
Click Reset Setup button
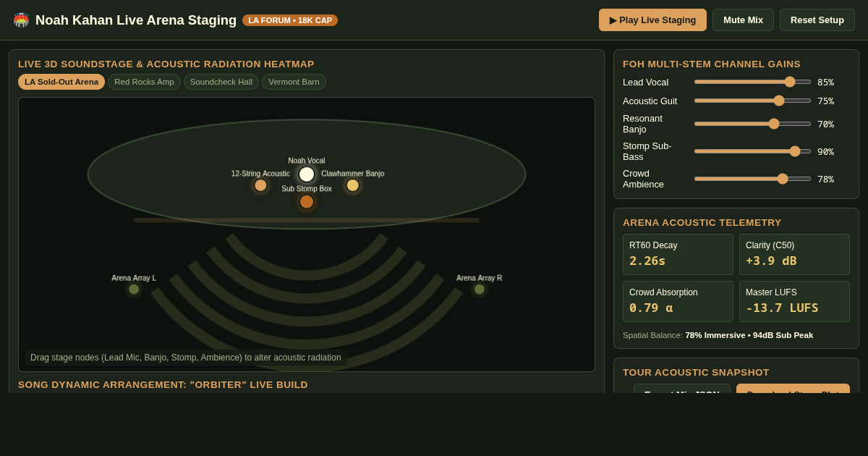point(817,20)
